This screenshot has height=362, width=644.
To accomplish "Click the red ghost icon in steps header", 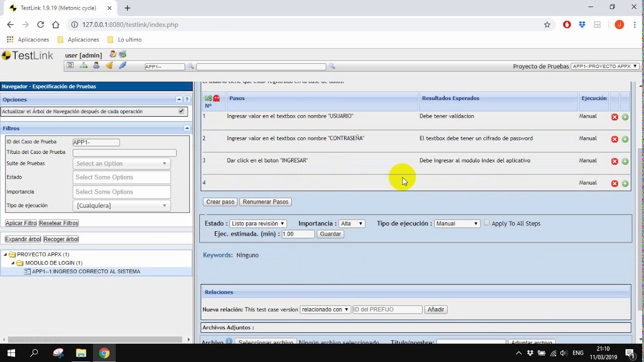I will [216, 99].
